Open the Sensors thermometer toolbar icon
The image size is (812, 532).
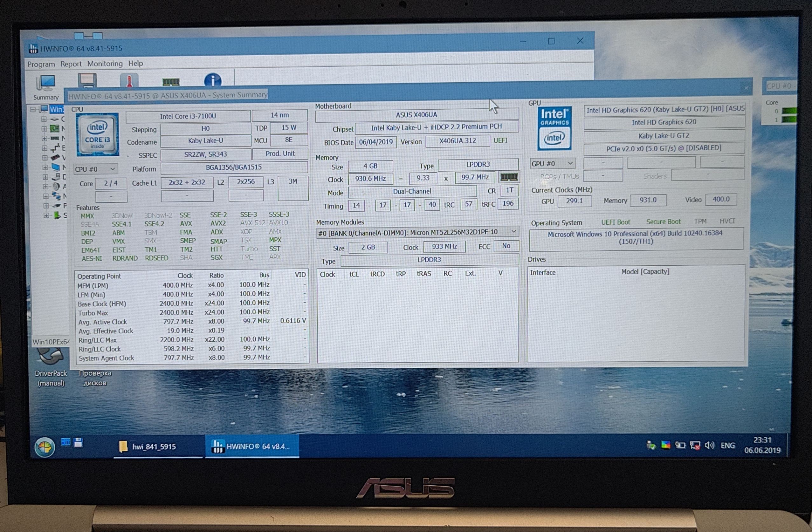pos(129,80)
